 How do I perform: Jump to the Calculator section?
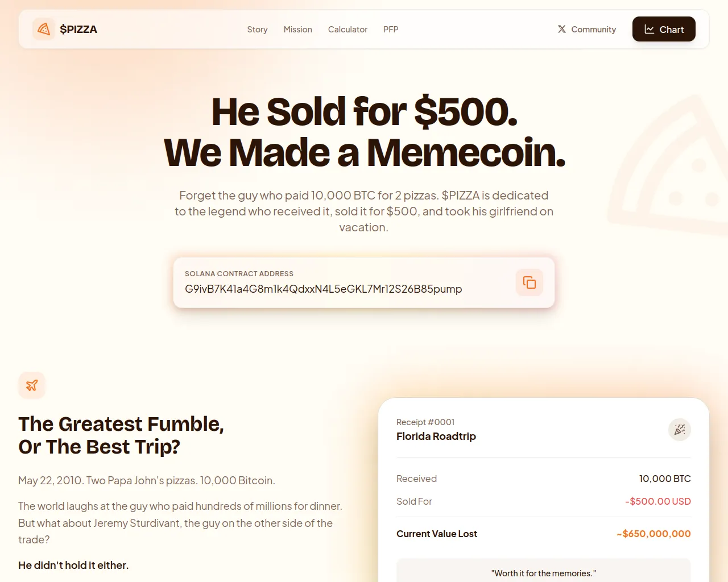coord(348,30)
